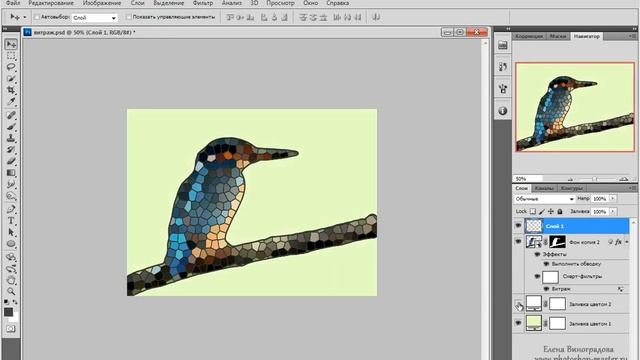This screenshot has height=360, width=640.
Task: Select the Pen tool
Action: (x=11, y=209)
